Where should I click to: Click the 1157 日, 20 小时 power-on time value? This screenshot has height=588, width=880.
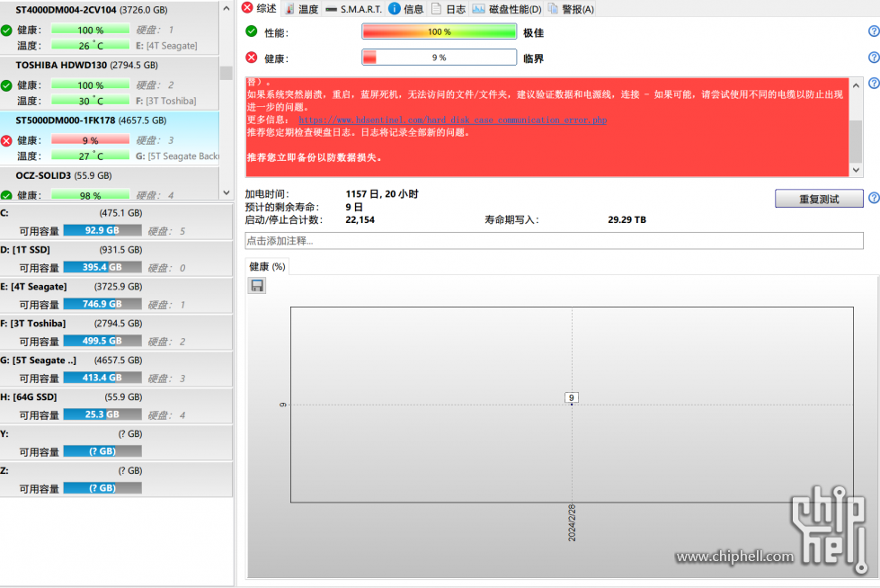pos(382,194)
